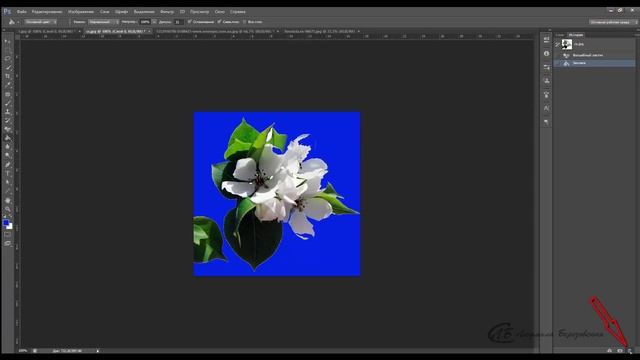Open the Фильтр menu
640x360 pixels.
[x=167, y=12]
